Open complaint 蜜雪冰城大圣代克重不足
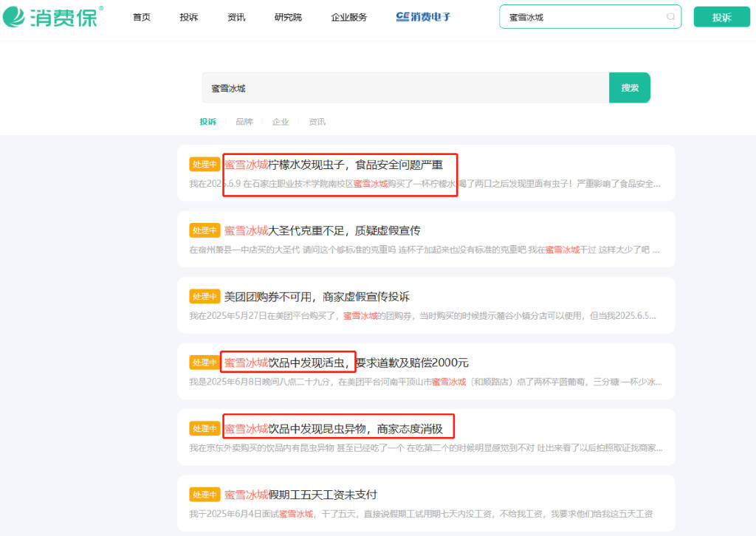Viewport: 756px width, 536px height. click(x=322, y=231)
